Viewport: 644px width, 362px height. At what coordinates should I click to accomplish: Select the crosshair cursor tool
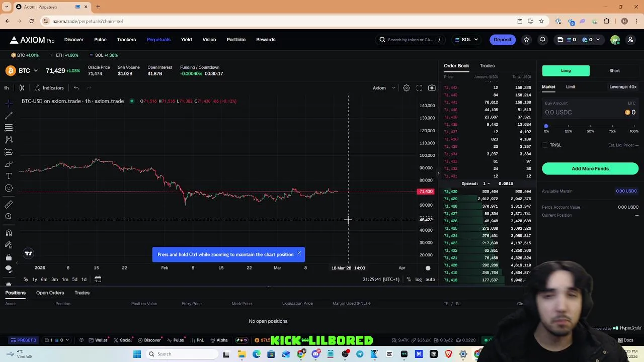[x=9, y=103]
